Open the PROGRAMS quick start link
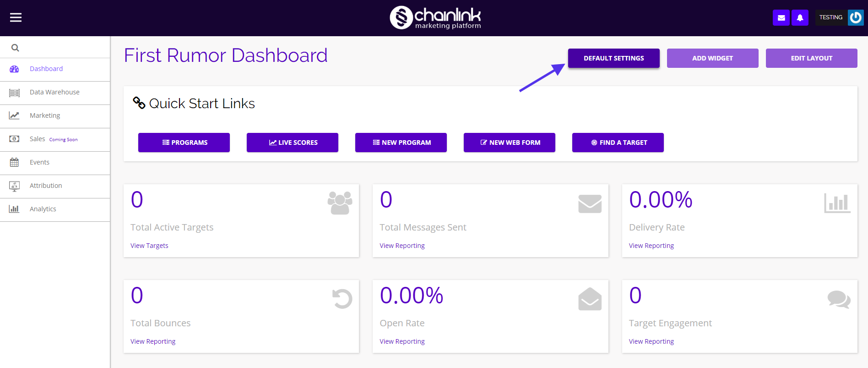Viewport: 868px width, 368px height. click(x=184, y=143)
